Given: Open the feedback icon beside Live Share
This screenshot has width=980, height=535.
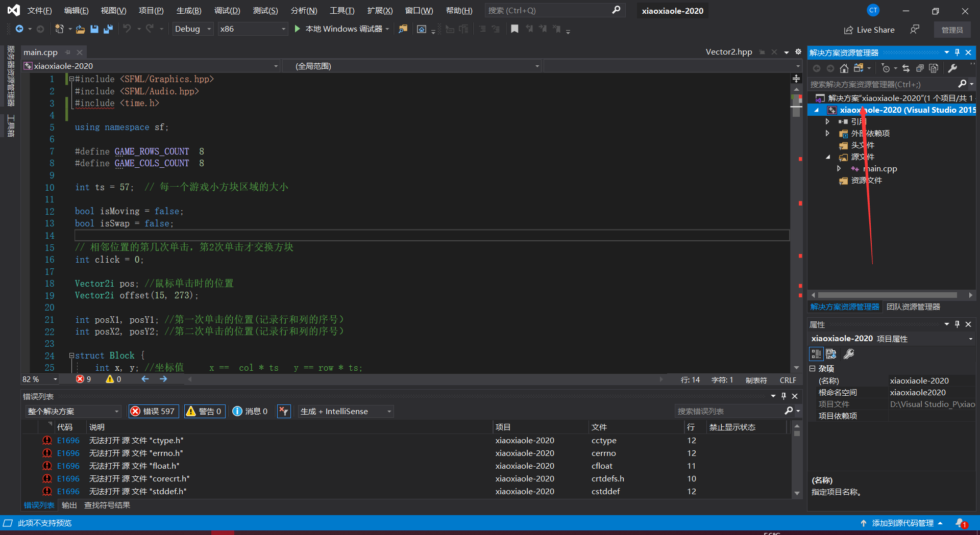Looking at the screenshot, I should click(x=915, y=30).
